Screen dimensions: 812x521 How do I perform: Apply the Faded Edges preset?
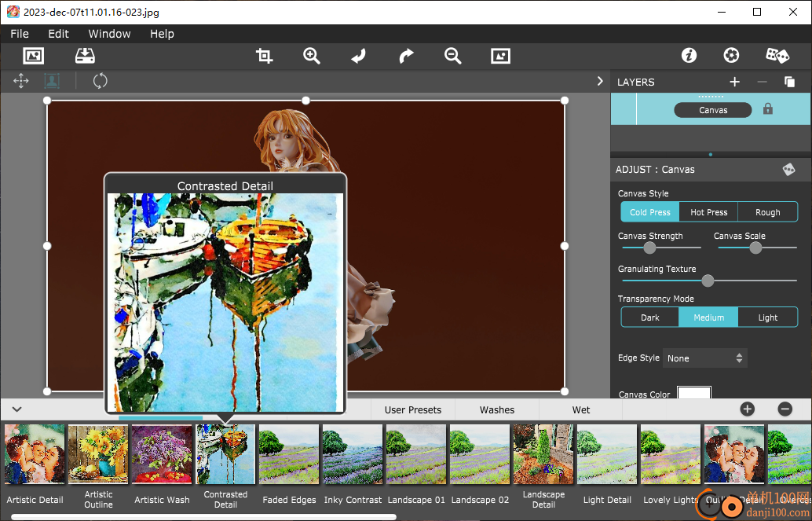point(289,454)
